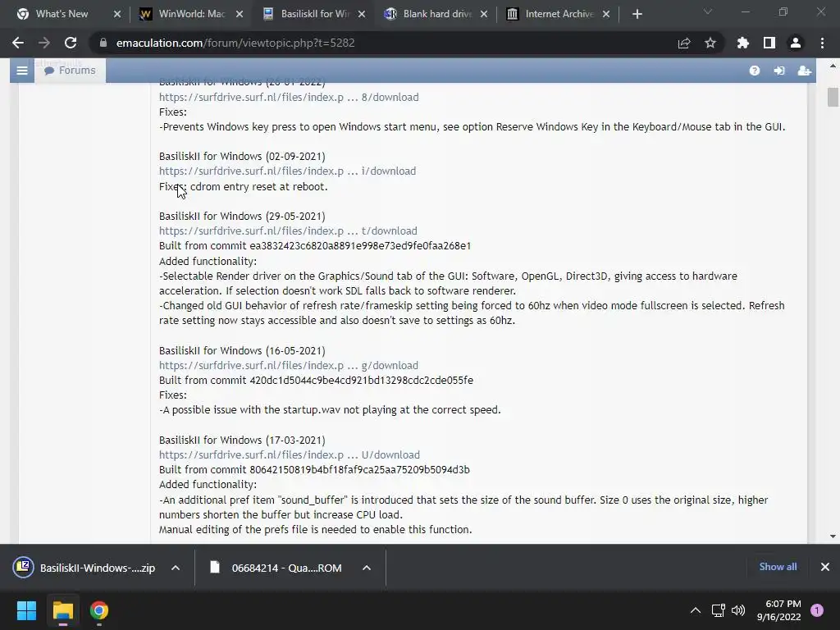
Task: Reload the emaculation forum page
Action: (x=71, y=43)
